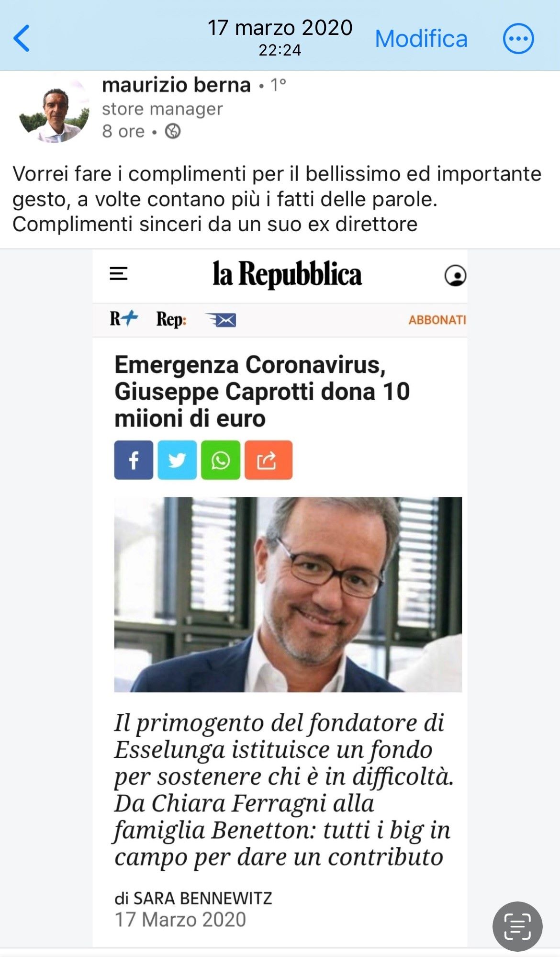Tap the Emergenza Coronavirus headline
The image size is (560, 957).
[262, 392]
